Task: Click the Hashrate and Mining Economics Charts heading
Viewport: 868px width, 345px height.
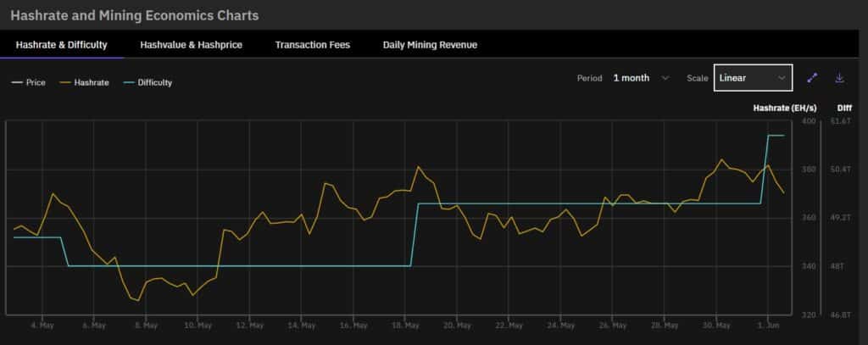Action: pos(135,15)
